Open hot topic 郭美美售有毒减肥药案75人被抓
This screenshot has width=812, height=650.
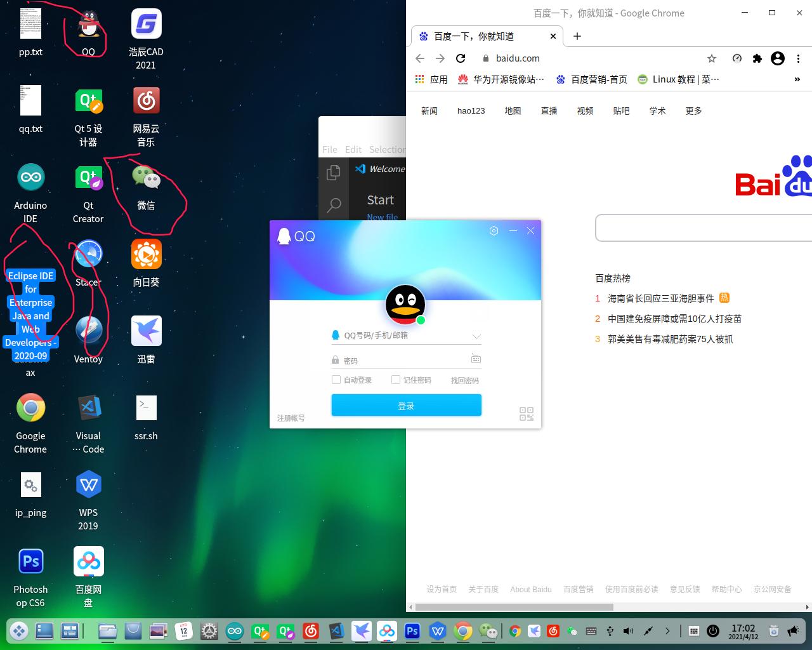tap(671, 339)
